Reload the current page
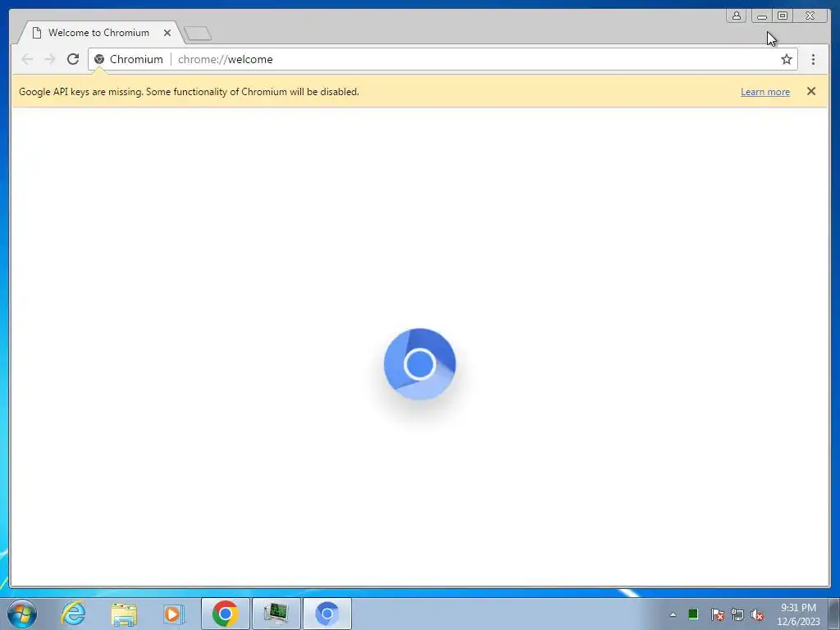The height and width of the screenshot is (630, 840). pyautogui.click(x=73, y=59)
